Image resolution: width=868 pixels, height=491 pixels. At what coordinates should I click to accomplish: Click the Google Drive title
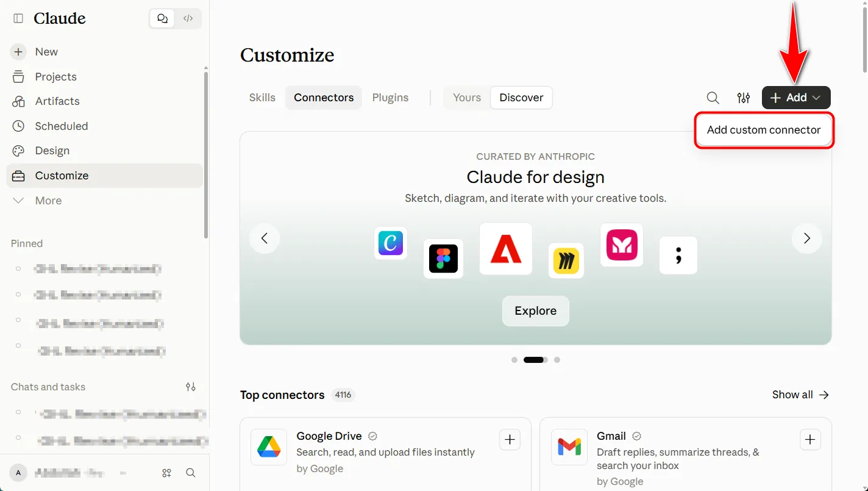pos(329,436)
